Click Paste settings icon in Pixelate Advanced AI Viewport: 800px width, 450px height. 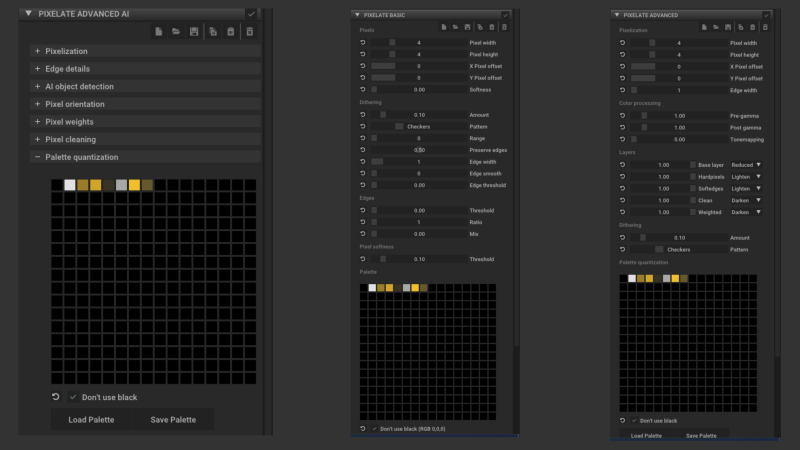click(x=231, y=32)
